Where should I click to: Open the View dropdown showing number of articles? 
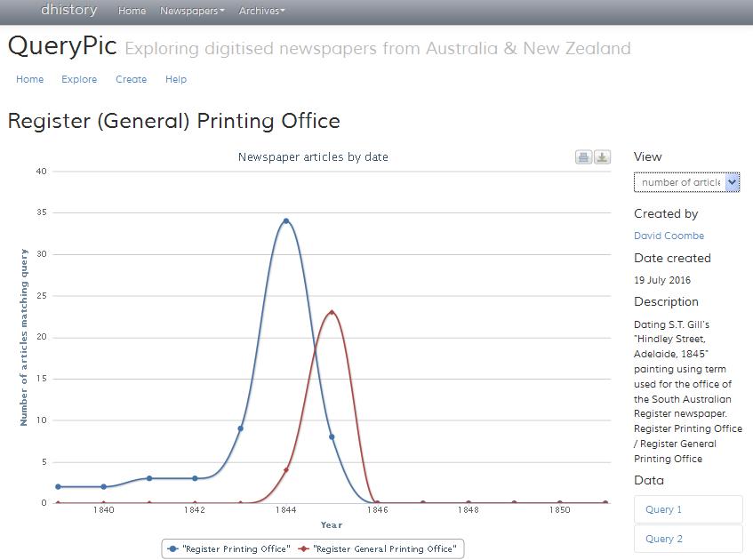[686, 182]
